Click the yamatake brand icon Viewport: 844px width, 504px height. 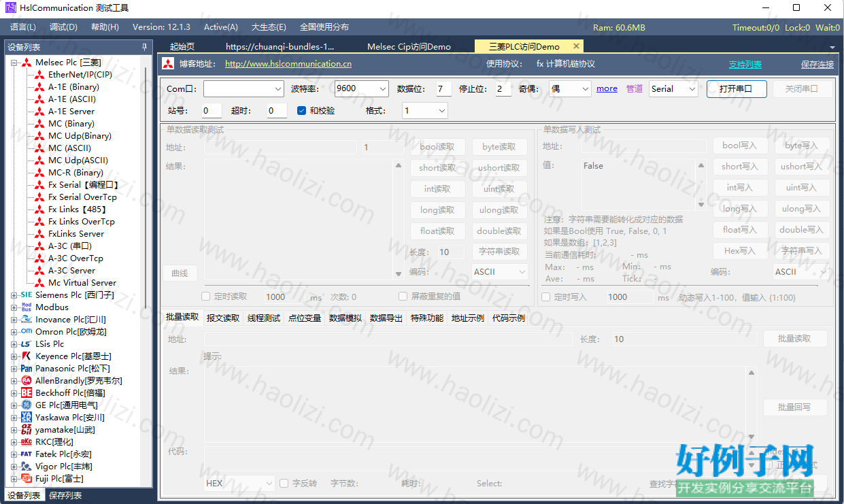tap(27, 430)
